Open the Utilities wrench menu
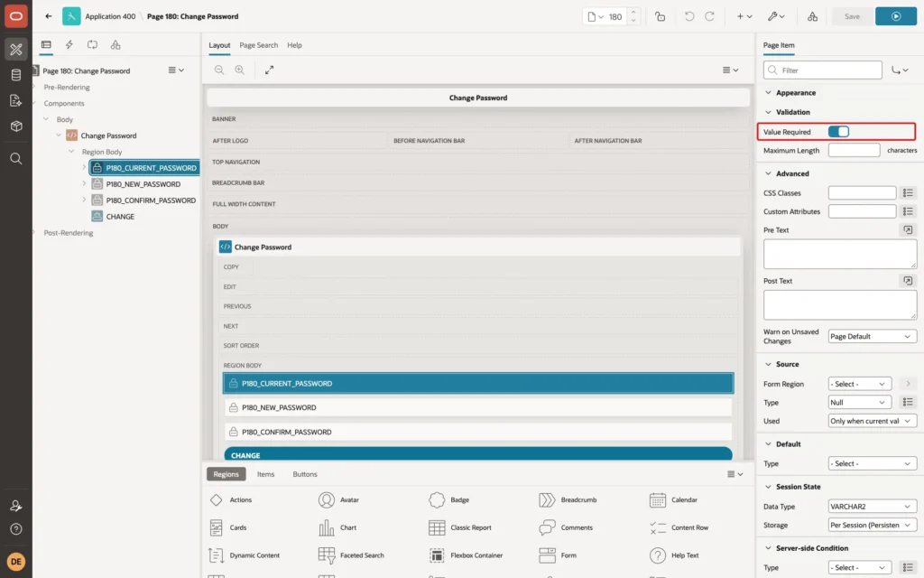924x578 pixels. pos(776,16)
